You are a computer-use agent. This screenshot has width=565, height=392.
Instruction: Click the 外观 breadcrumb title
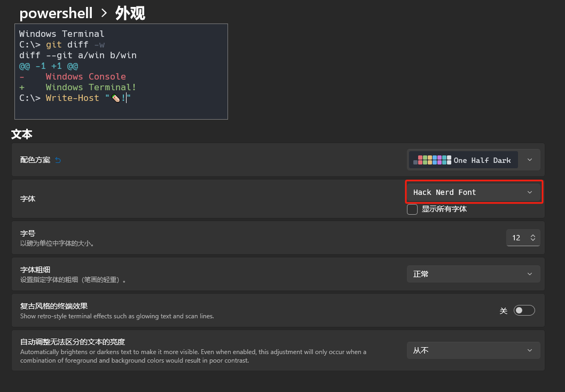(x=130, y=13)
